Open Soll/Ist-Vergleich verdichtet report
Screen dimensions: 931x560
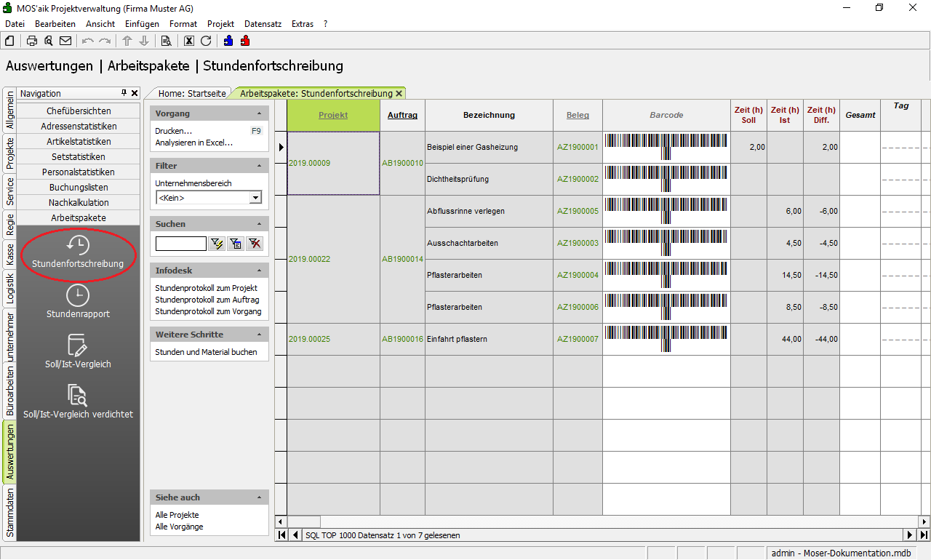(x=78, y=401)
